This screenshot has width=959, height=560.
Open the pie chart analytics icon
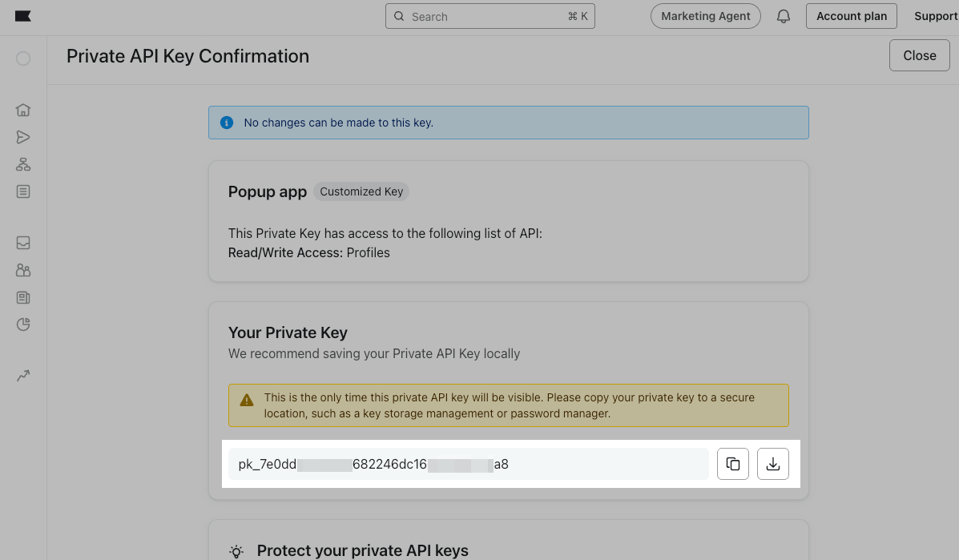point(23,324)
